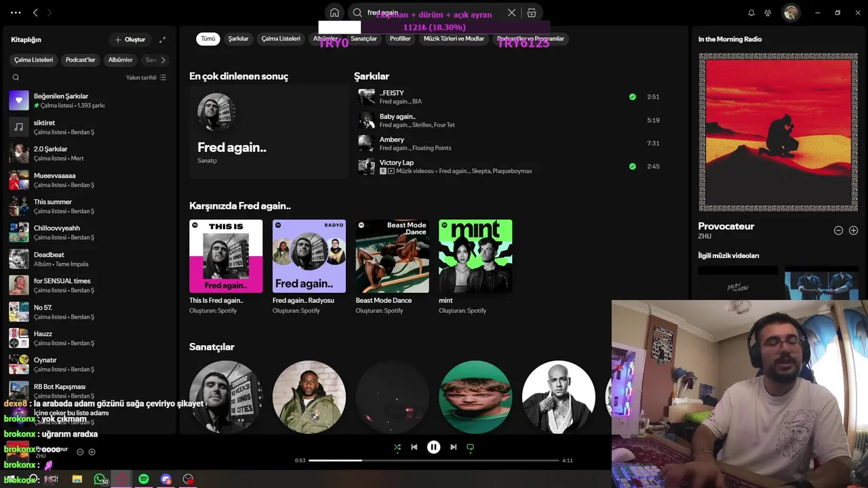
Task: Open ZHU artist link in right panel
Action: 705,237
